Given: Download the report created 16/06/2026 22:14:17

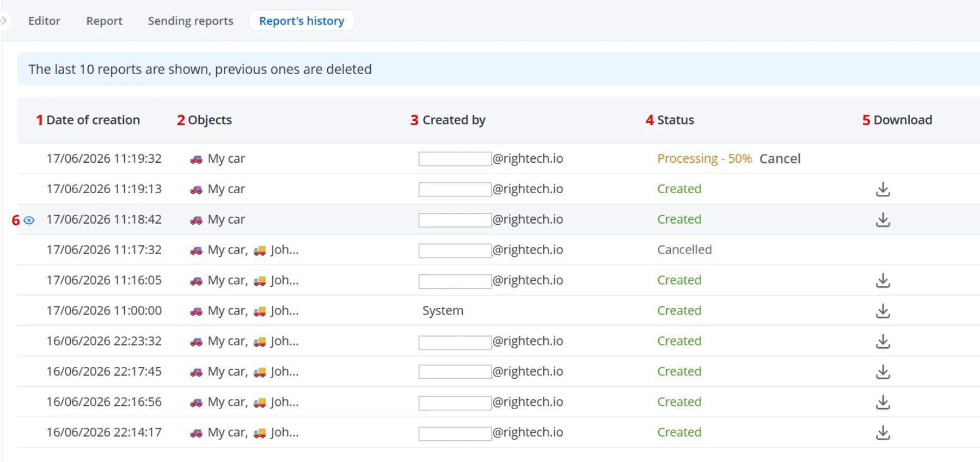Looking at the screenshot, I should pyautogui.click(x=883, y=433).
